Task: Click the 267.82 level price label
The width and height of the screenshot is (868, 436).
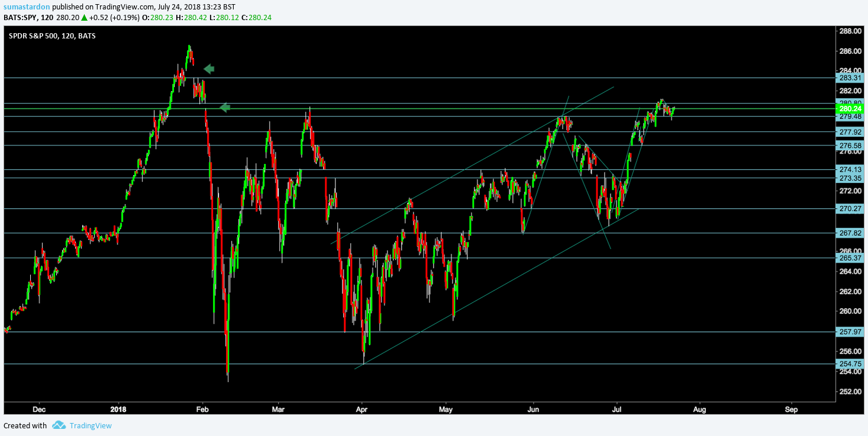Action: (849, 232)
